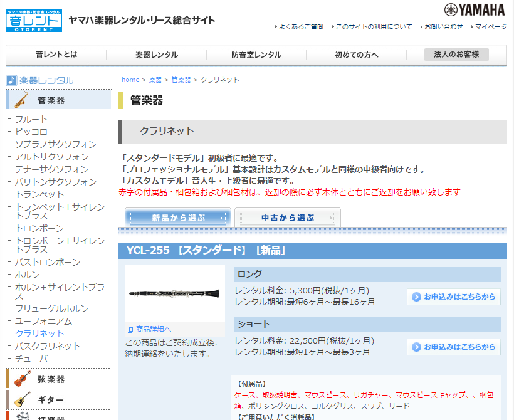Click the 音レント OTORENT logo
Screen dimensions: 514x420
tap(34, 21)
